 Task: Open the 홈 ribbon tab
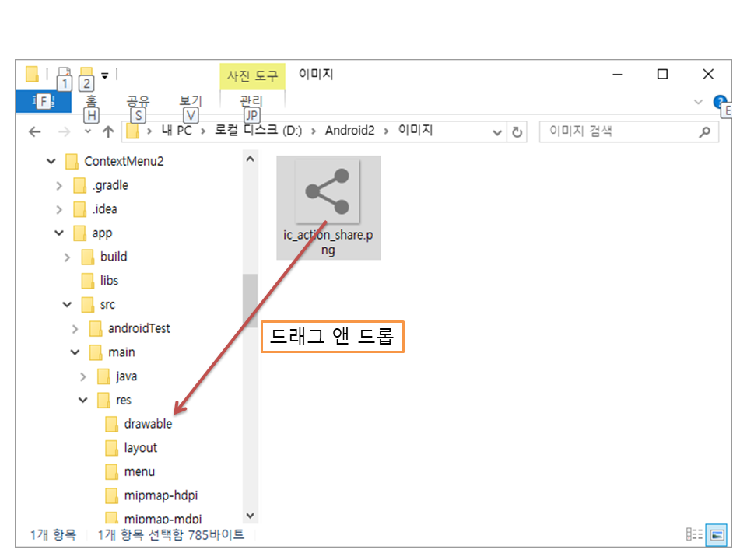coord(91,101)
